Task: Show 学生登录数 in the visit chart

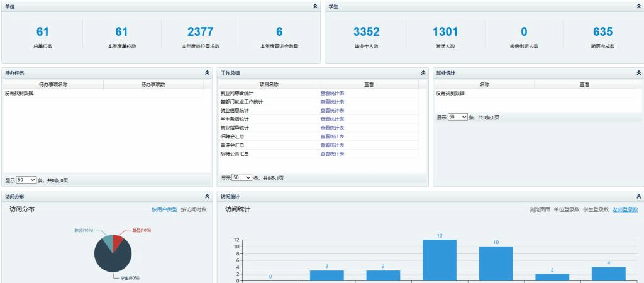Action: [596, 209]
